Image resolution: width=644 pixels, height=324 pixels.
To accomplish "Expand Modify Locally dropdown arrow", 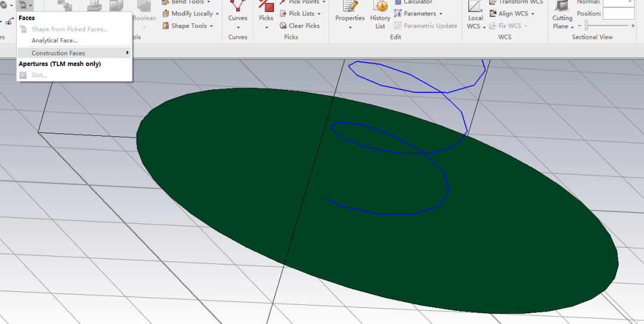I will [217, 14].
